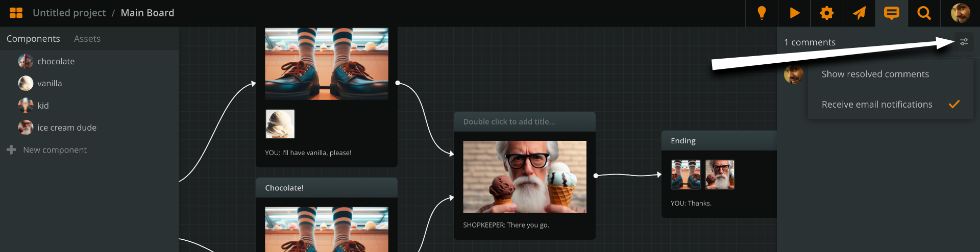Select shoes image in vanilla card
The width and height of the screenshot is (980, 252).
327,64
